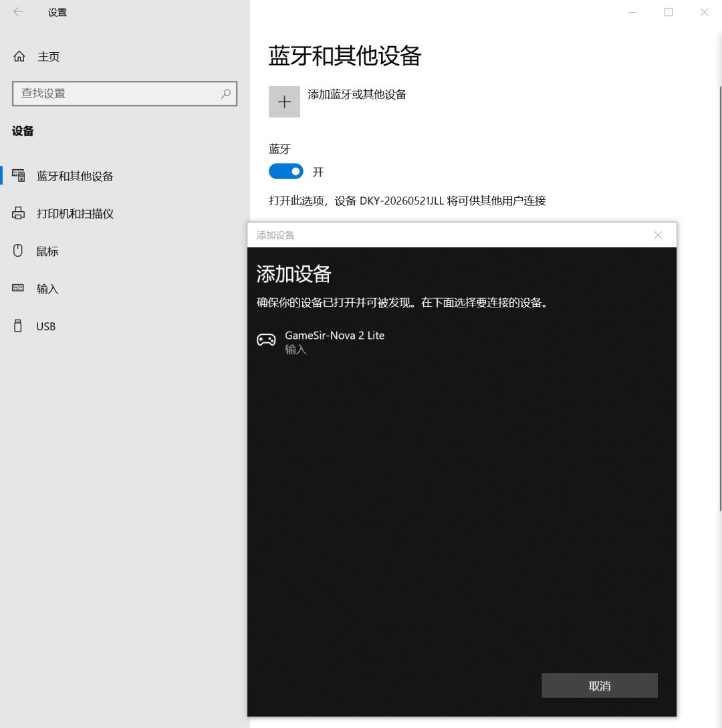Click the mouse icon in sidebar
Viewport: 722px width, 728px height.
pyautogui.click(x=18, y=251)
